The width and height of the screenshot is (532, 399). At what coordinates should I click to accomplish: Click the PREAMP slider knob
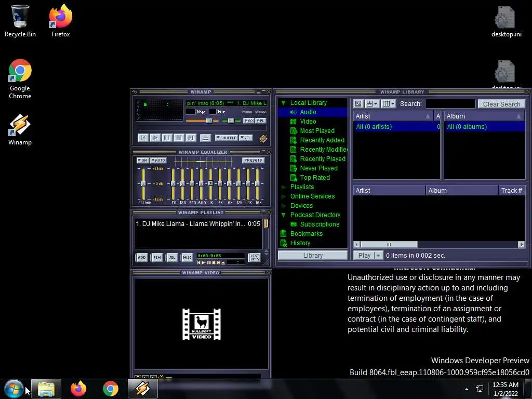coord(143,183)
